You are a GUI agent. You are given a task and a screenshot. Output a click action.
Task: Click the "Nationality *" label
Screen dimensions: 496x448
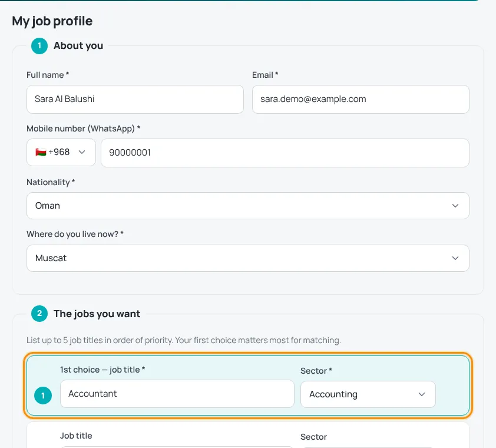(x=51, y=182)
